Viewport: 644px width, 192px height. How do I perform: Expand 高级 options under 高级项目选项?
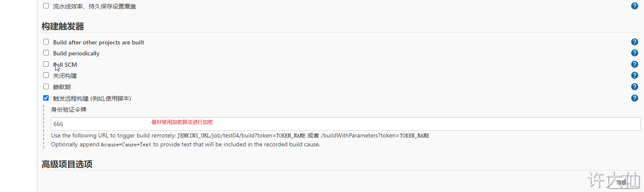(622, 183)
